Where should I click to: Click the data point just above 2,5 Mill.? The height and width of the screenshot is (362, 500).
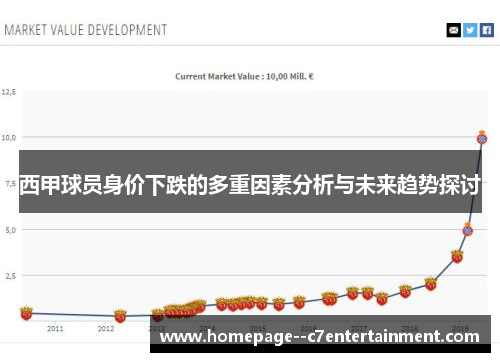pyautogui.click(x=457, y=257)
